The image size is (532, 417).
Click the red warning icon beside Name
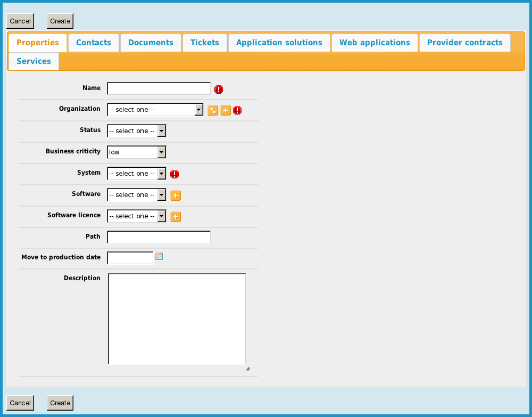pyautogui.click(x=219, y=89)
